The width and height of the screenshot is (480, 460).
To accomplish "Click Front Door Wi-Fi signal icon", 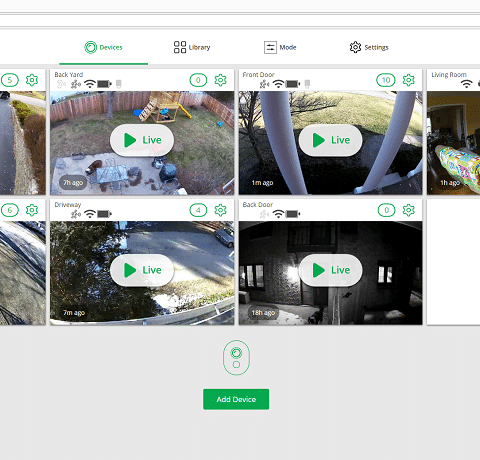I will (x=278, y=84).
